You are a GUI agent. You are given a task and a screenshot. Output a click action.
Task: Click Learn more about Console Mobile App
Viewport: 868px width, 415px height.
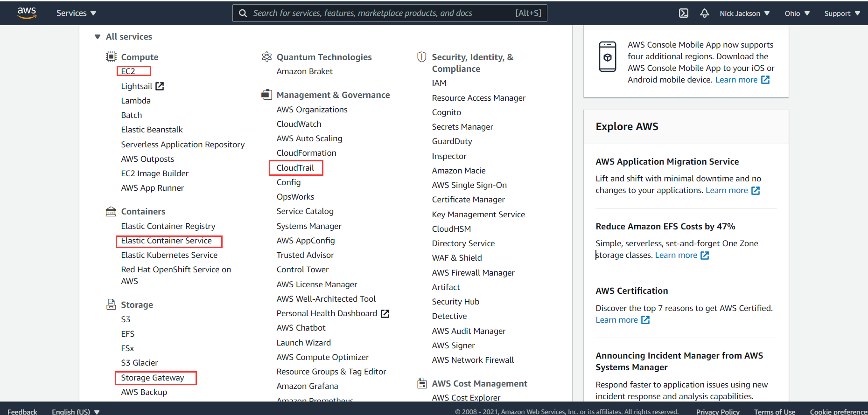(x=736, y=80)
